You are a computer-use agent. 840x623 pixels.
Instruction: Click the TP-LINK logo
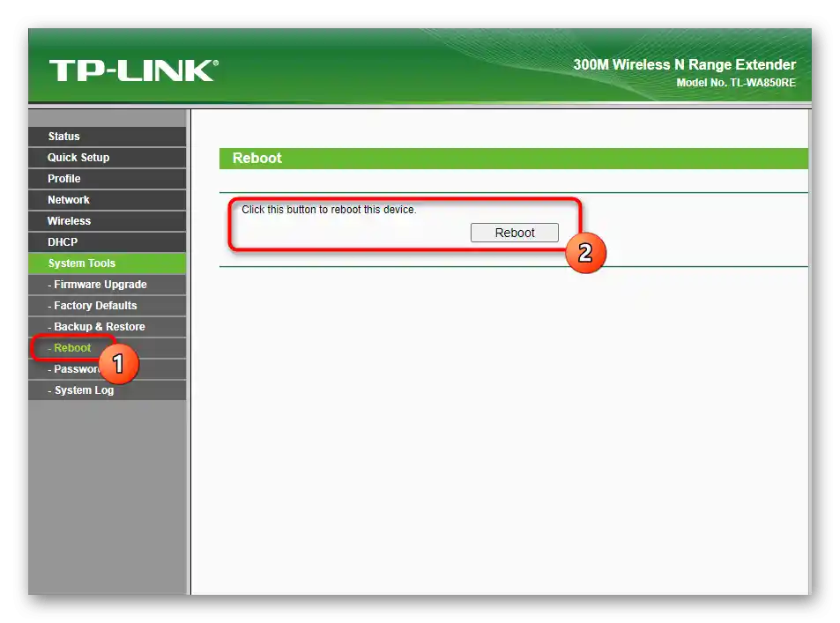click(x=134, y=70)
